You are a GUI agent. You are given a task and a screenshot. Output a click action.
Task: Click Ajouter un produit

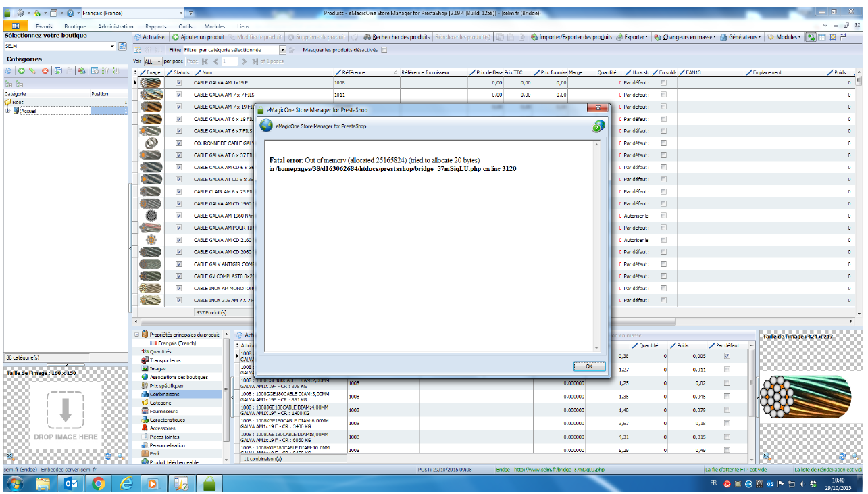(x=199, y=37)
